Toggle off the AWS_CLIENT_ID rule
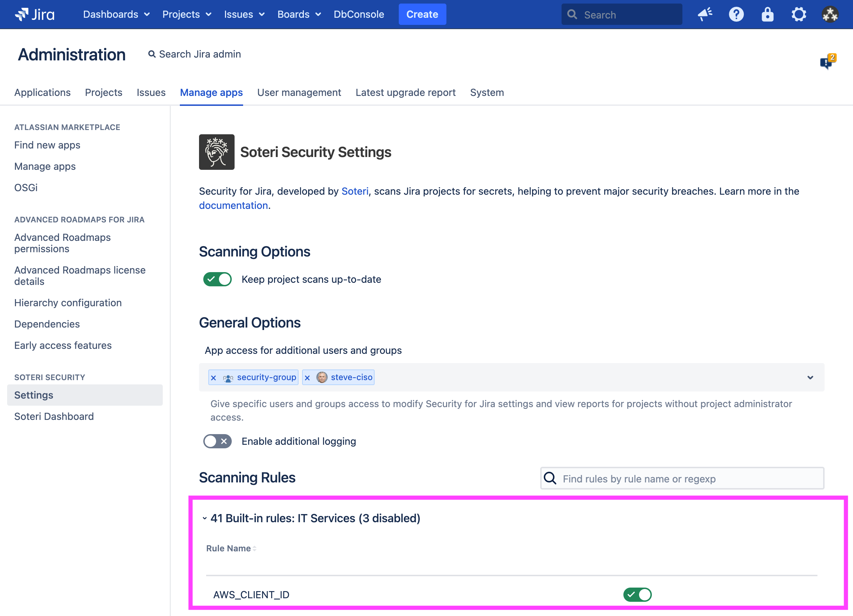 tap(638, 595)
